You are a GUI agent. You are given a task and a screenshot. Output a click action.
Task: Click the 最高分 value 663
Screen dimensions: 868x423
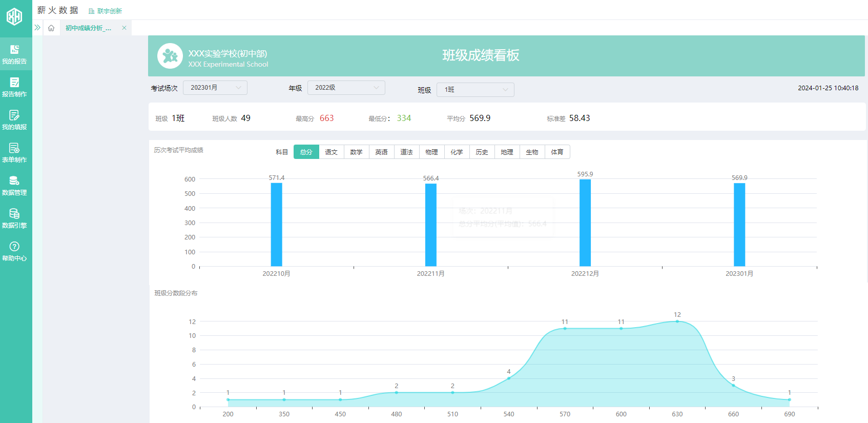click(x=326, y=118)
